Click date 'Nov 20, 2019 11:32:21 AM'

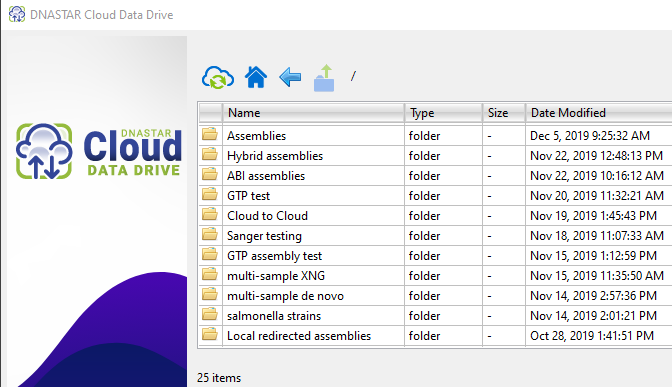(x=597, y=196)
